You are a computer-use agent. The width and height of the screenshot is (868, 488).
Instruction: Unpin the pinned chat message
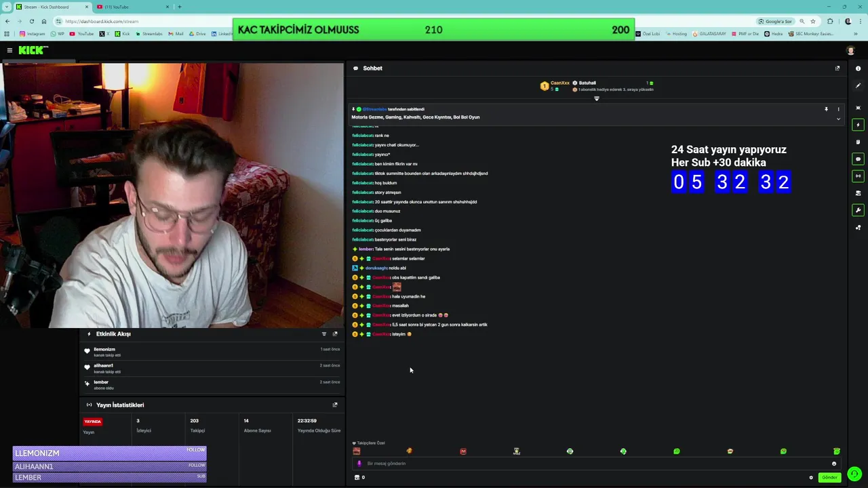(826, 109)
